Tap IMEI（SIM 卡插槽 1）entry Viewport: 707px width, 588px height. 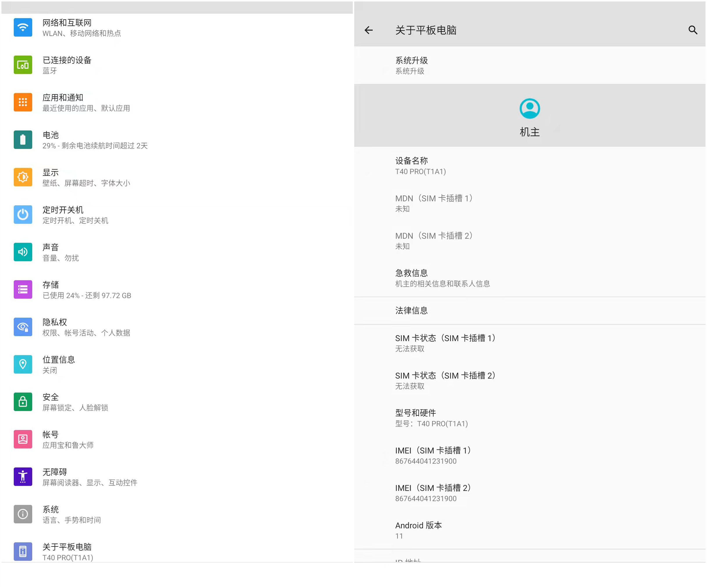click(530, 455)
